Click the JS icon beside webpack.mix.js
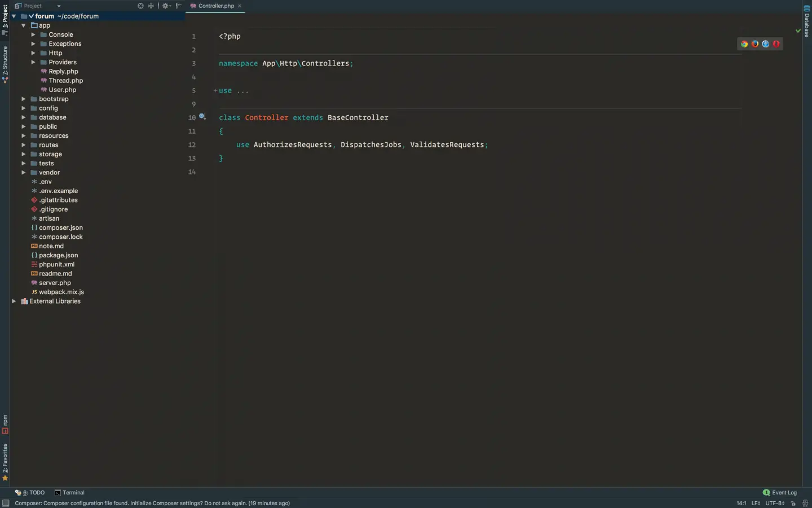 [34, 292]
